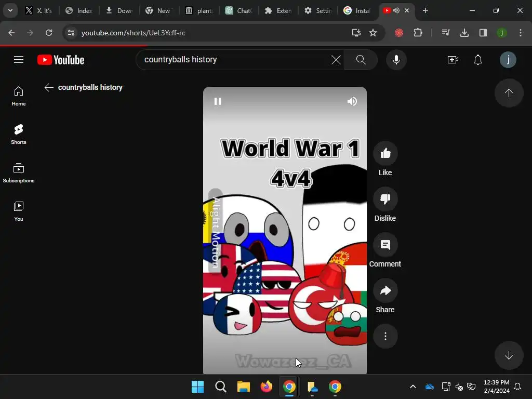Open Subscriptions in the sidebar
The width and height of the screenshot is (532, 399).
pyautogui.click(x=19, y=173)
